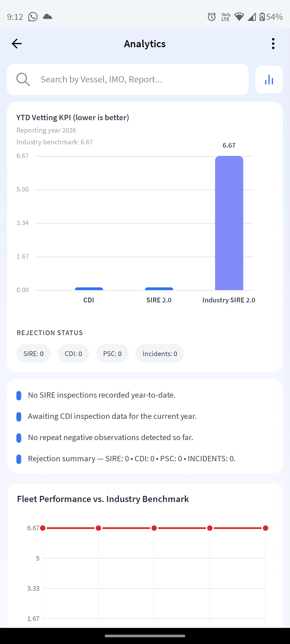Tap the cloud status bar icon
Image resolution: width=290 pixels, height=644 pixels.
coord(48,17)
